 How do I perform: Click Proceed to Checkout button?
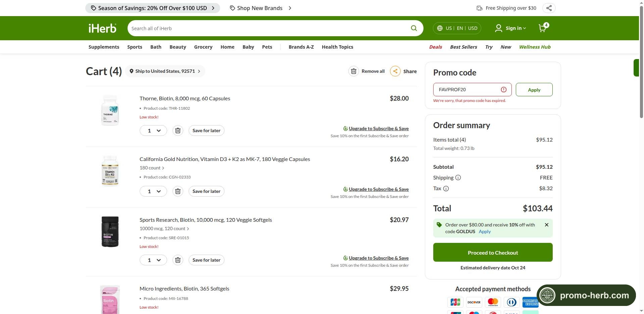(x=493, y=252)
